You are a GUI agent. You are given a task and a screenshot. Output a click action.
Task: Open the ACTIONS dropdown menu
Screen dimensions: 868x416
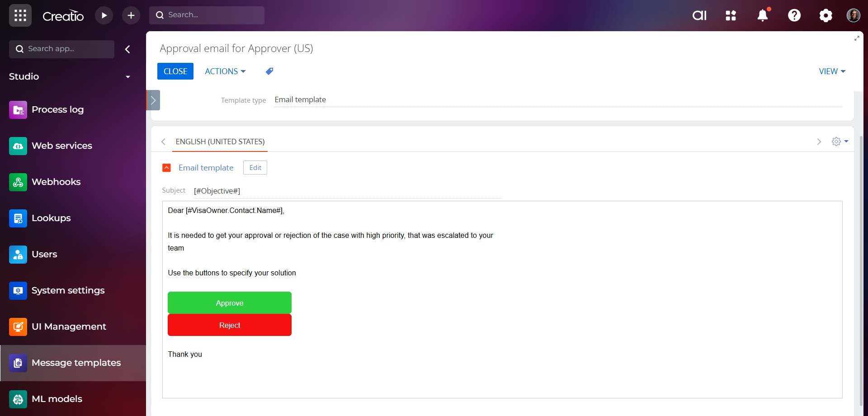[225, 71]
